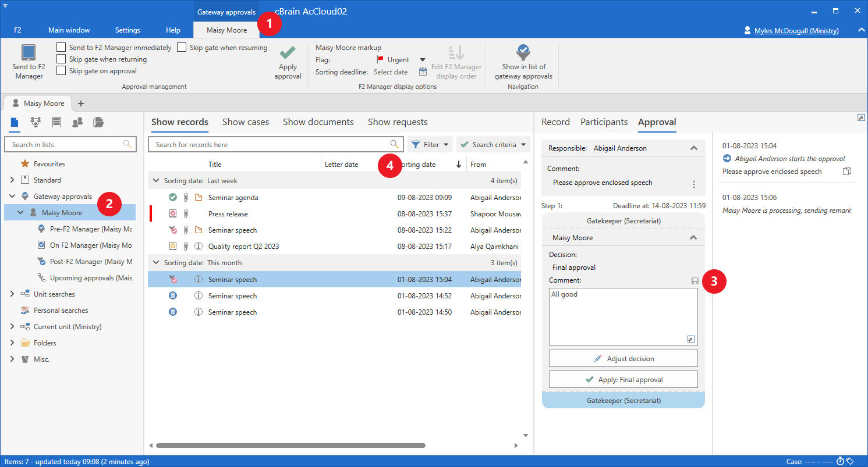Open the Urgent flag dropdown
Screen dimensions: 868x467
(423, 60)
